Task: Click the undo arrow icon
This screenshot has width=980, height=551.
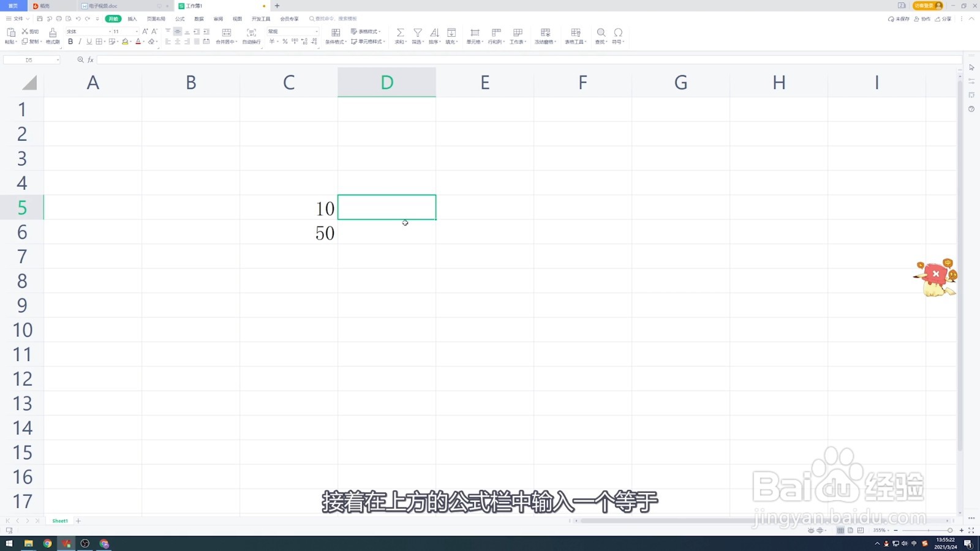Action: pos(78,19)
